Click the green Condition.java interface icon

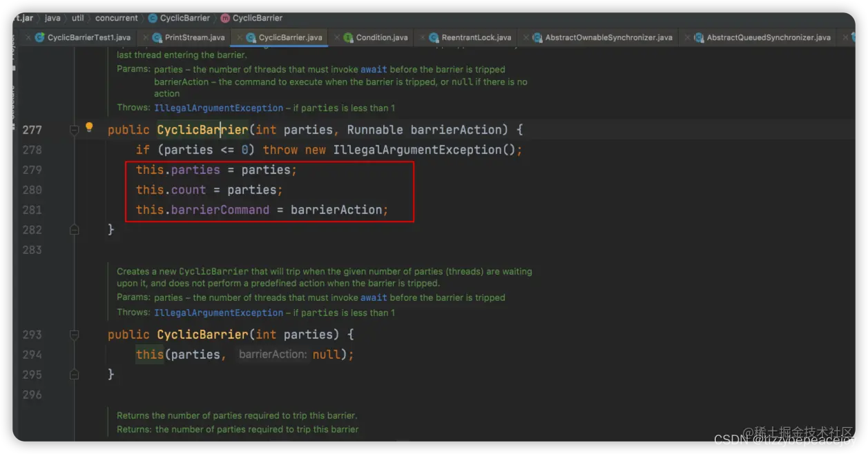click(349, 38)
